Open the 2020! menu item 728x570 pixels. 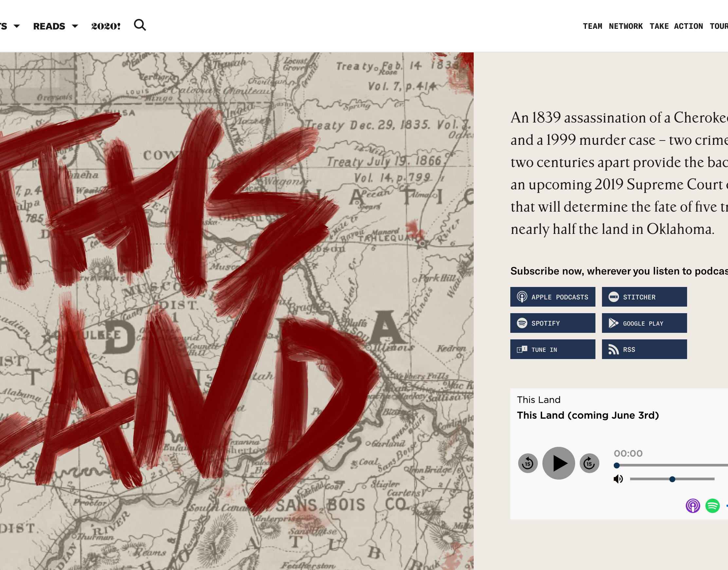106,26
